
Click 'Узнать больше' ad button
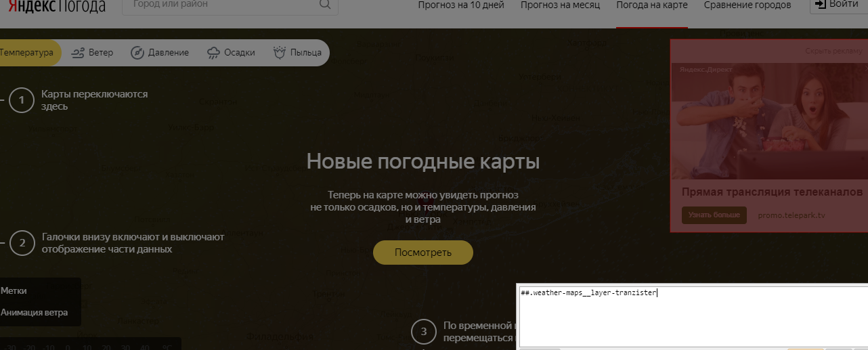pyautogui.click(x=714, y=215)
